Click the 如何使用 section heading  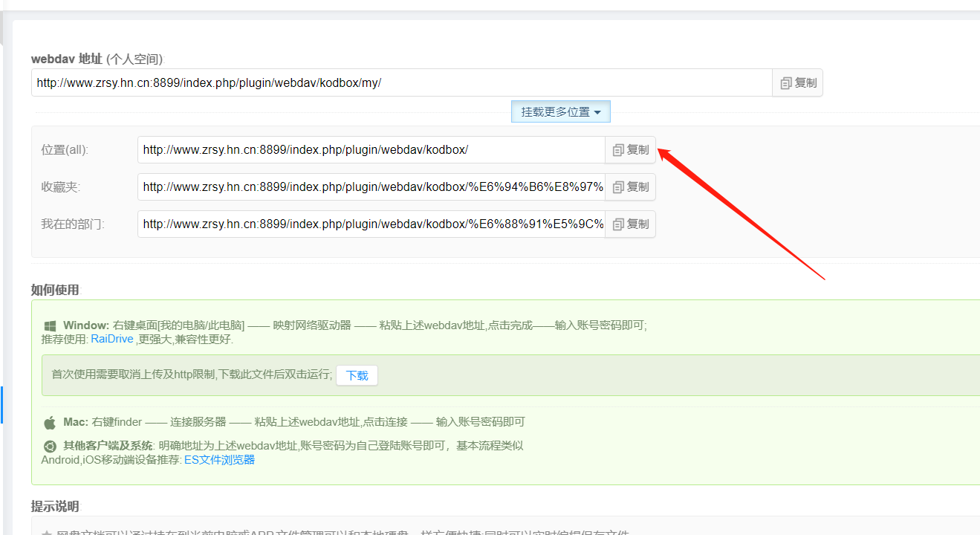[x=54, y=290]
